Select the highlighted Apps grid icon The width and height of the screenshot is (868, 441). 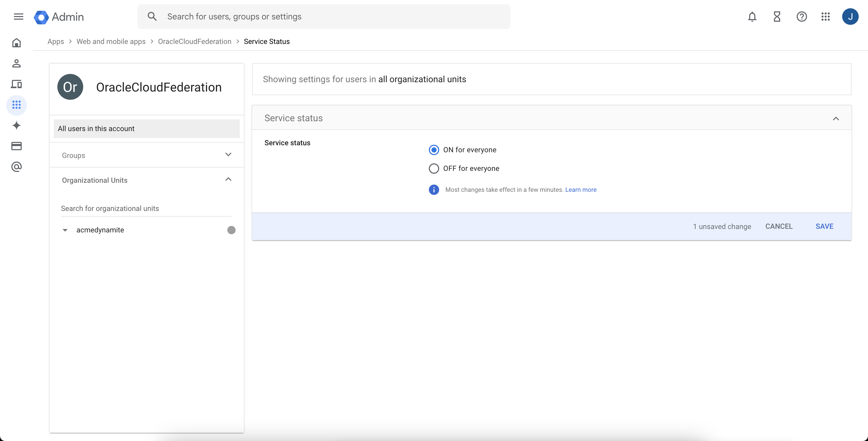click(16, 105)
